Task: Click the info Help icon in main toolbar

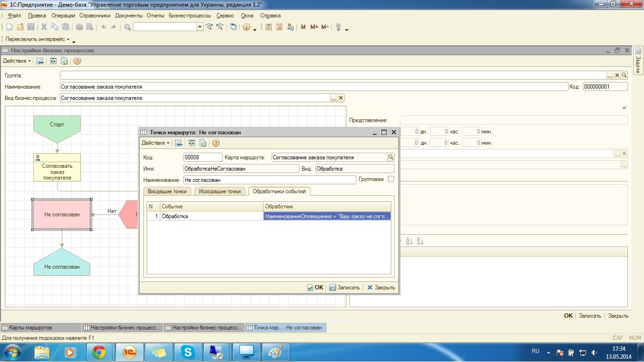Action: click(x=247, y=27)
